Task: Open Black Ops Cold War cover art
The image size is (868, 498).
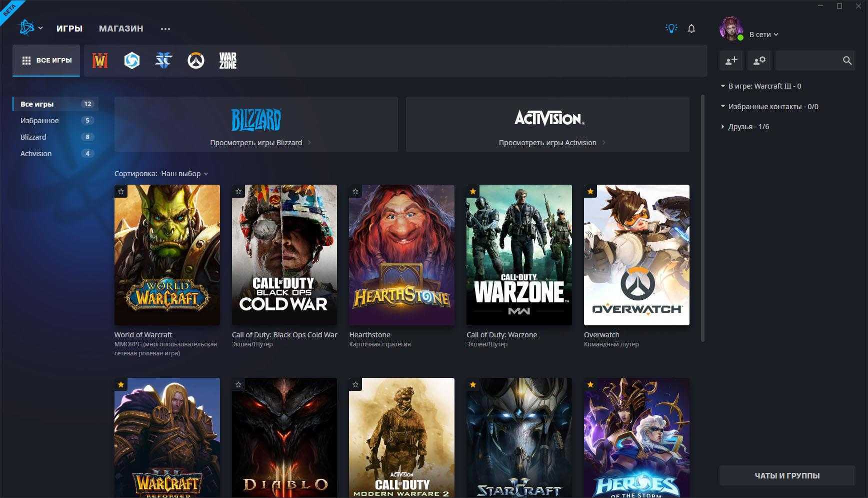Action: click(x=284, y=255)
